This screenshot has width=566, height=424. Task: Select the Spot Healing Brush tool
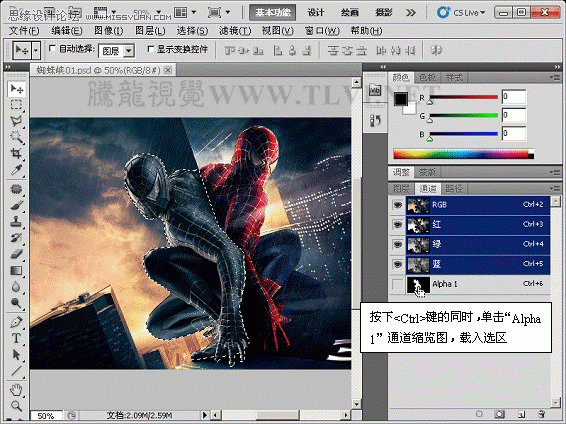[x=16, y=189]
